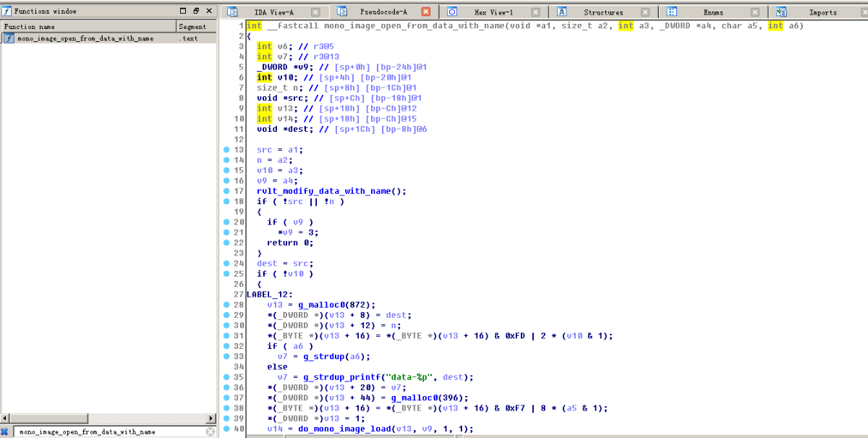The width and height of the screenshot is (868, 438).
Task: Click the Functions window title icon
Action: 7,12
